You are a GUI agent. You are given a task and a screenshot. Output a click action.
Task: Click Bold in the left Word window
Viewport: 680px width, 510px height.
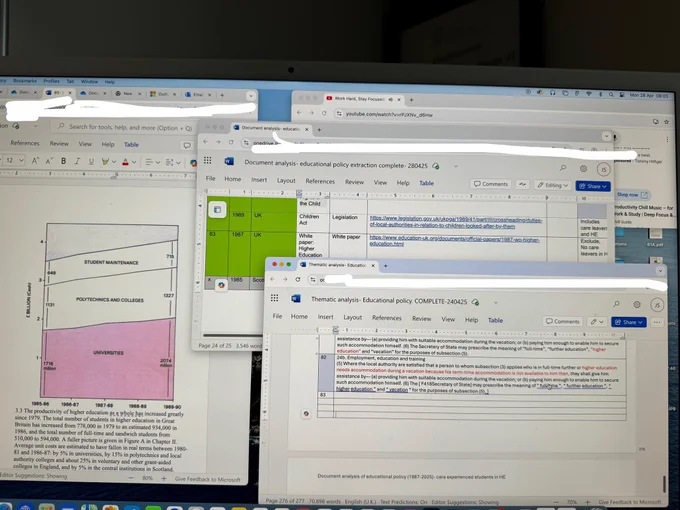(x=63, y=161)
